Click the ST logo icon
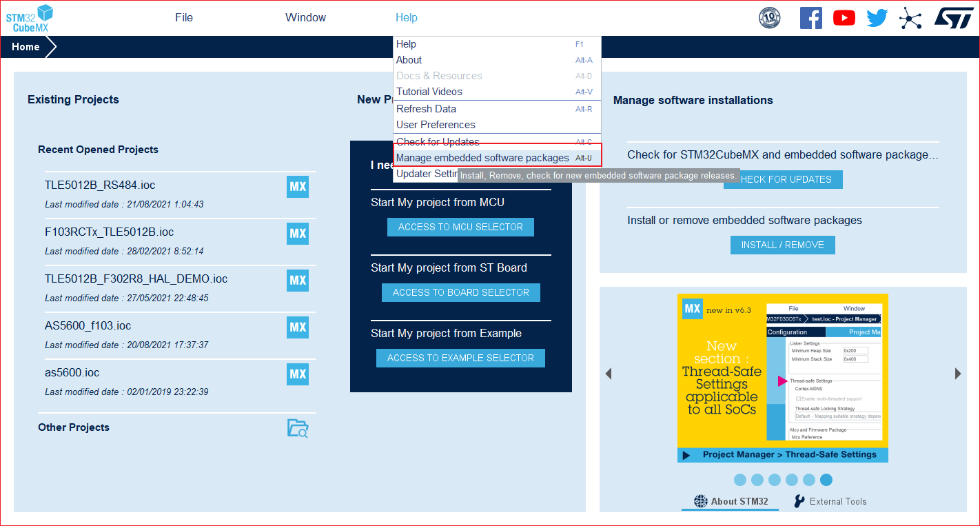Screen dimensions: 980x526 pyautogui.click(x=954, y=18)
